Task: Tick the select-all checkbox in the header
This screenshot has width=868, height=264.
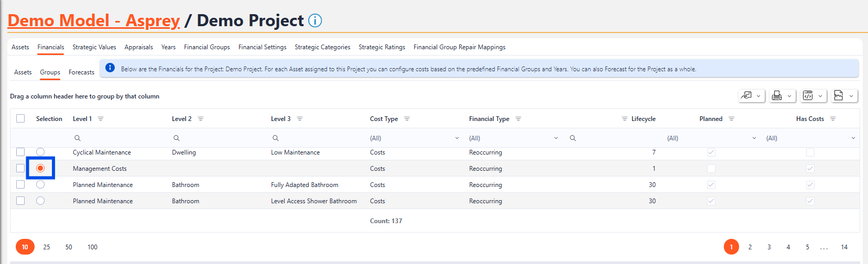Action: point(20,118)
